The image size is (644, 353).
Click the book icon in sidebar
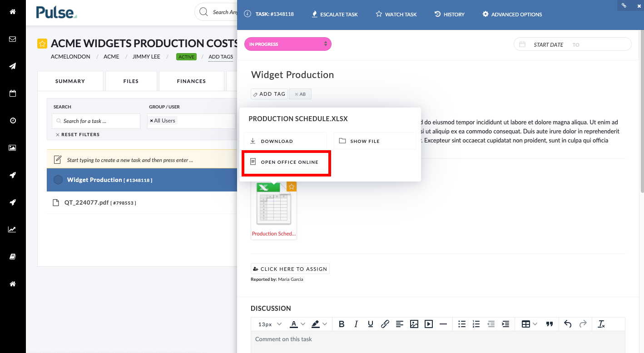13,257
